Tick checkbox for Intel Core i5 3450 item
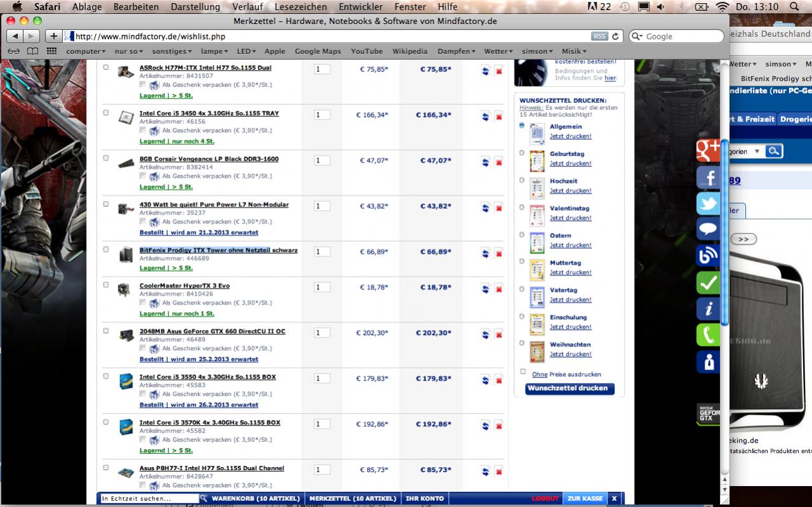The image size is (812, 507). coord(106,112)
